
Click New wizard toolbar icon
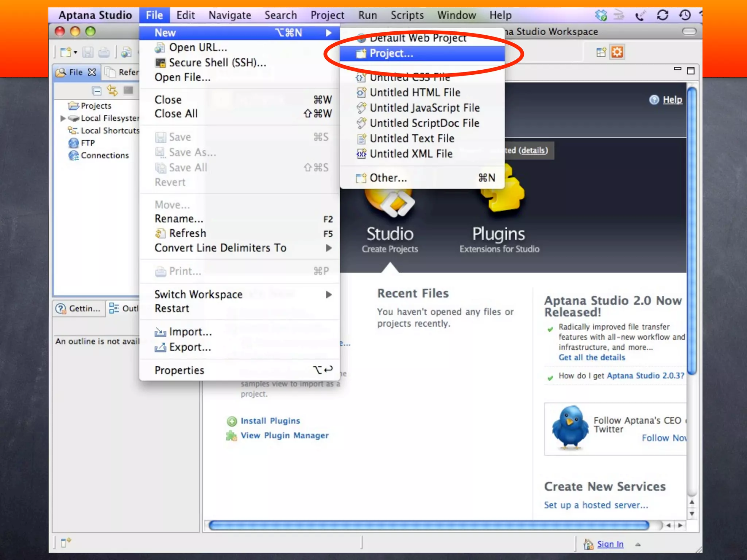(66, 52)
